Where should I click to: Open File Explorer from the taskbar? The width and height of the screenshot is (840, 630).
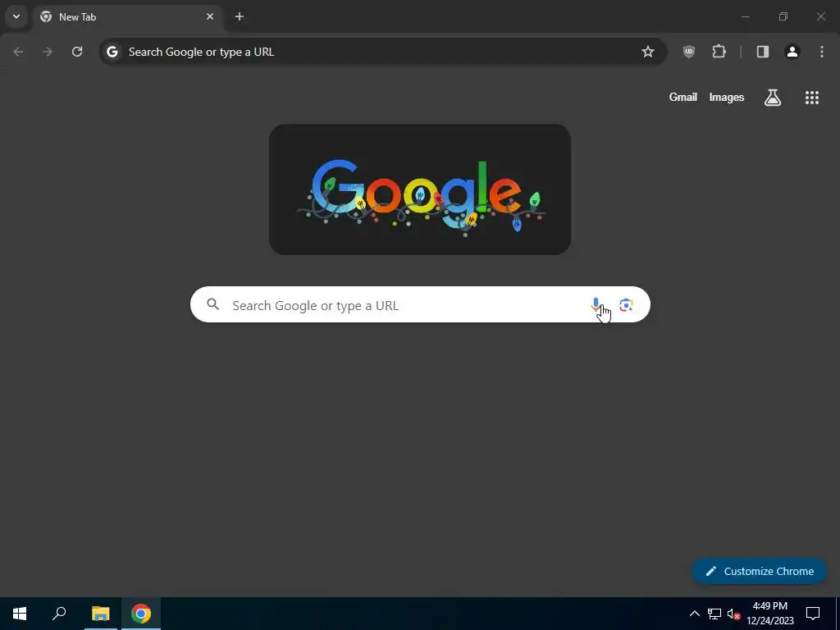point(100,614)
